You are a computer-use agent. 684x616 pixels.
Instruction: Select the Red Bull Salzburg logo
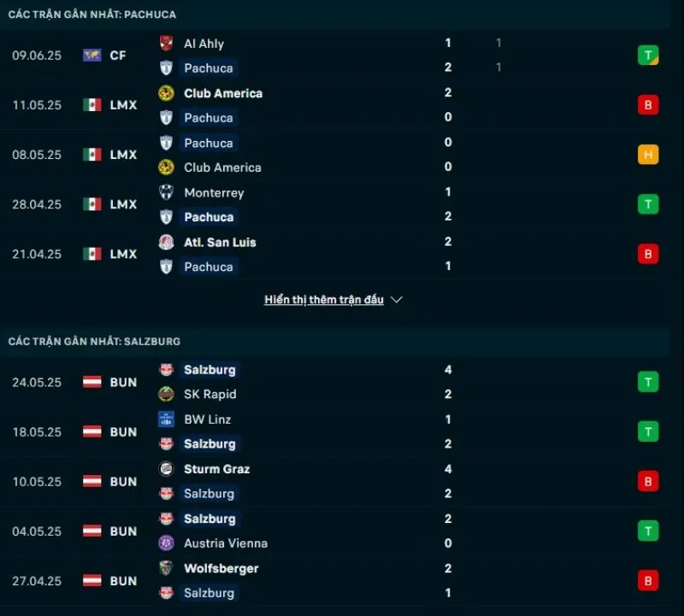click(168, 370)
